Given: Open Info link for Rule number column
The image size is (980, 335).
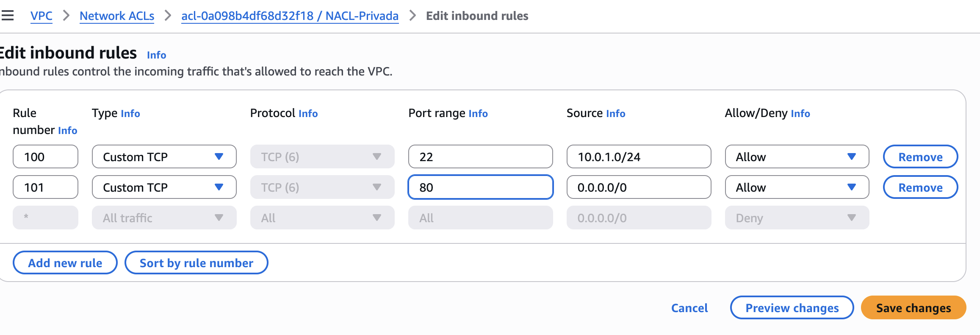Looking at the screenshot, I should [x=67, y=130].
